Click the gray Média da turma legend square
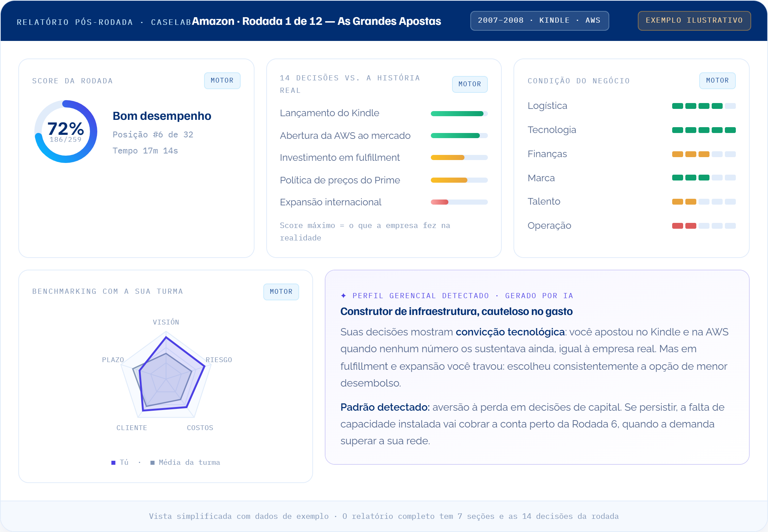The image size is (768, 532). pos(153,463)
